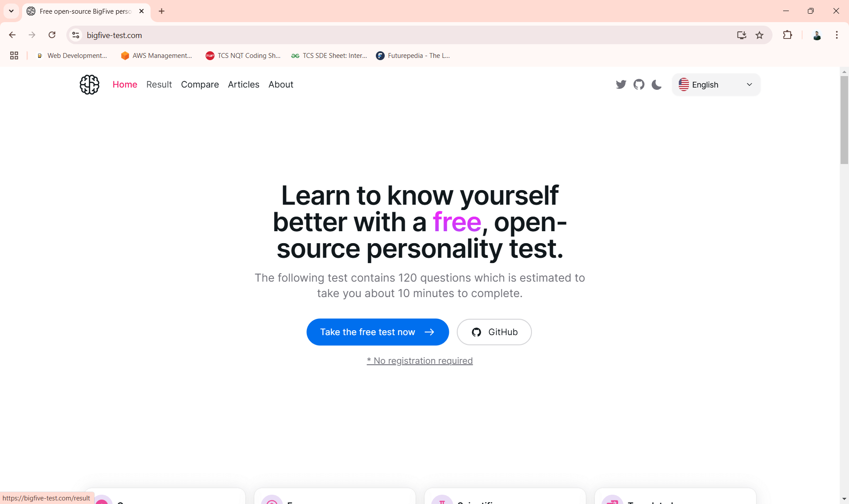Open the Articles section
849x504 pixels.
244,84
